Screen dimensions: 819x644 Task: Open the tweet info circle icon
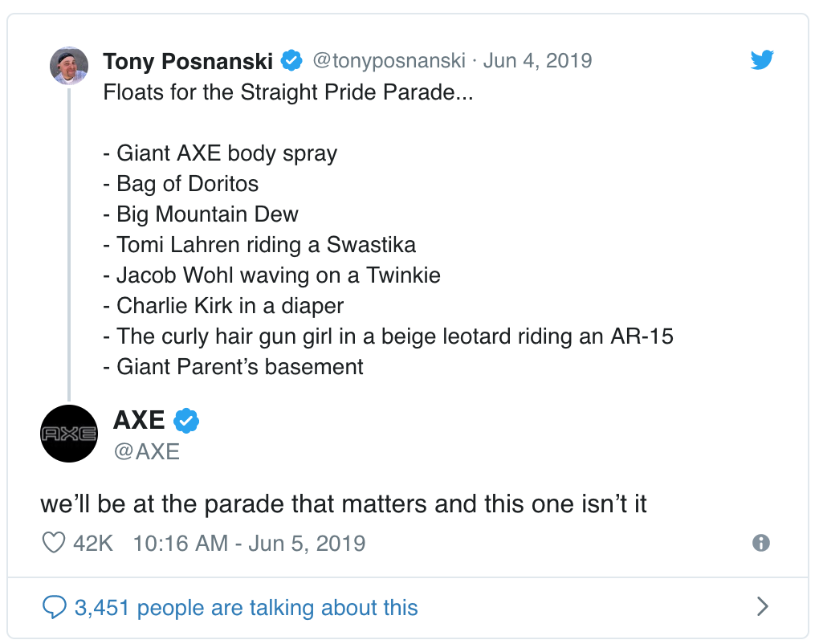[x=761, y=543]
